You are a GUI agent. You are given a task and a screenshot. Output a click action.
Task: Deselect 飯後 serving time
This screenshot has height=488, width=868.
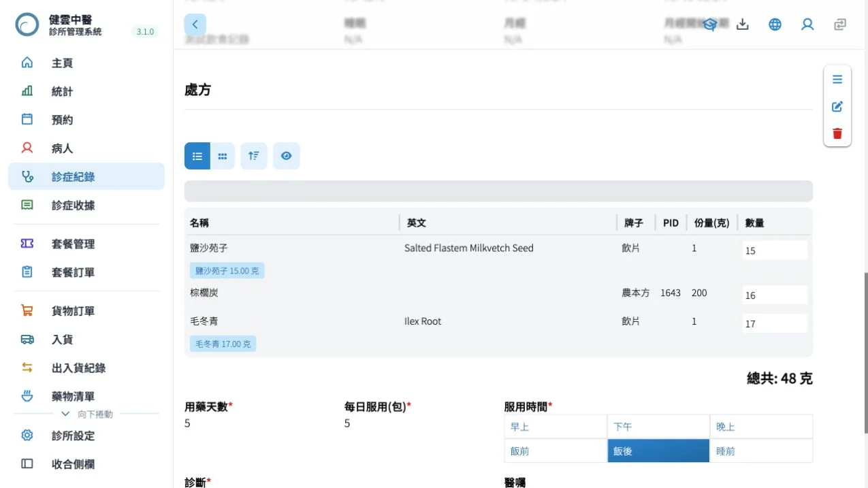point(658,451)
